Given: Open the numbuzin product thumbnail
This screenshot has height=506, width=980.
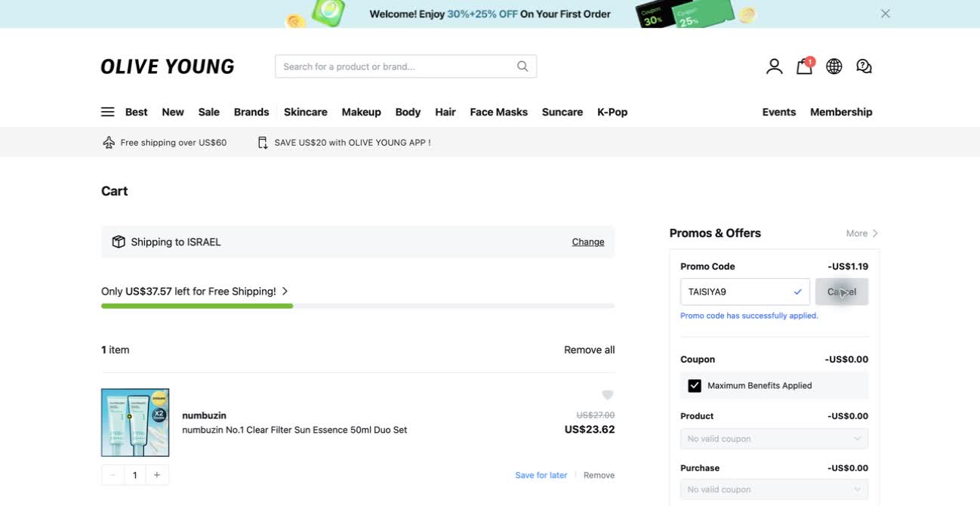Looking at the screenshot, I should pyautogui.click(x=135, y=422).
